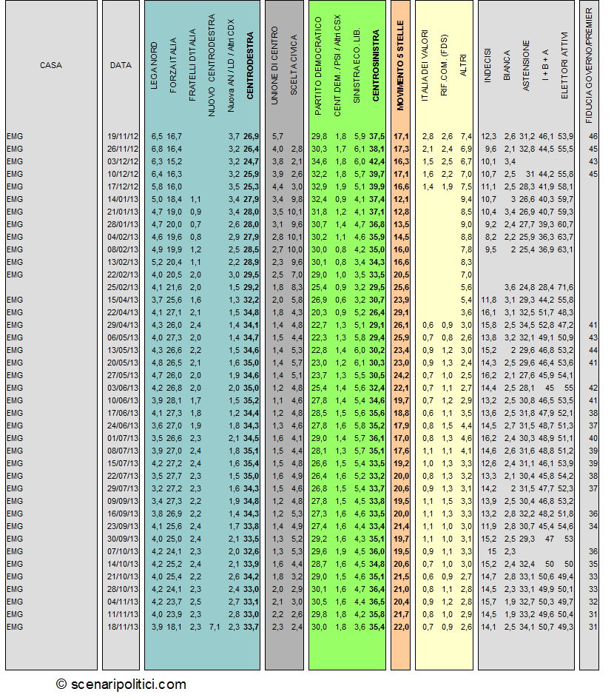Select Fiducia value 46 in 19/11/12 row
Image resolution: width=614 pixels, height=700 pixels.
[x=593, y=136]
